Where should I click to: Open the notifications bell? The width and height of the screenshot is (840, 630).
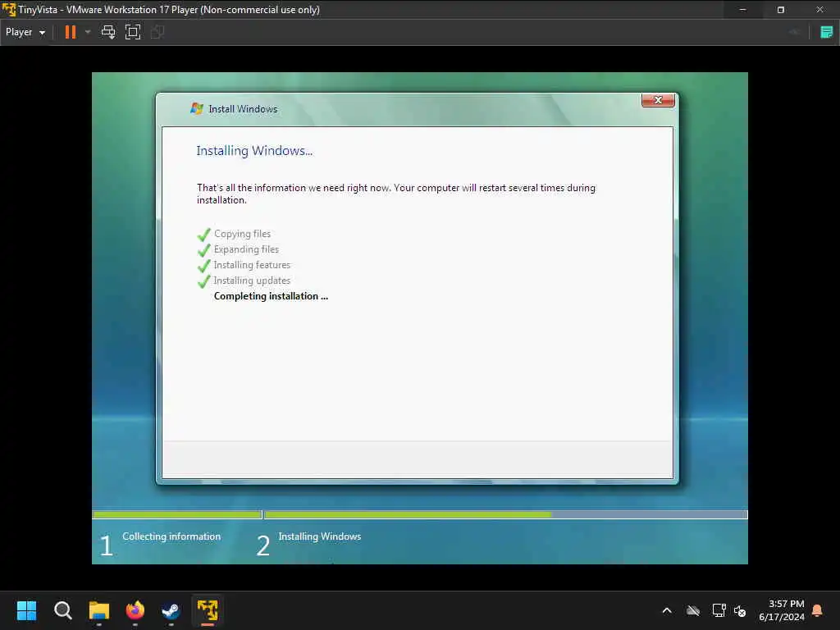[x=817, y=610]
